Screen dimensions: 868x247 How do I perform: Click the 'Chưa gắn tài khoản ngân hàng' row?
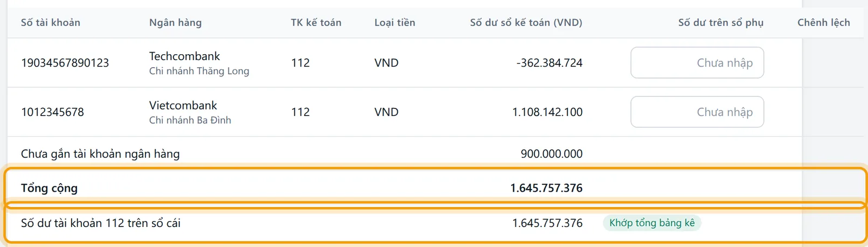point(405,154)
